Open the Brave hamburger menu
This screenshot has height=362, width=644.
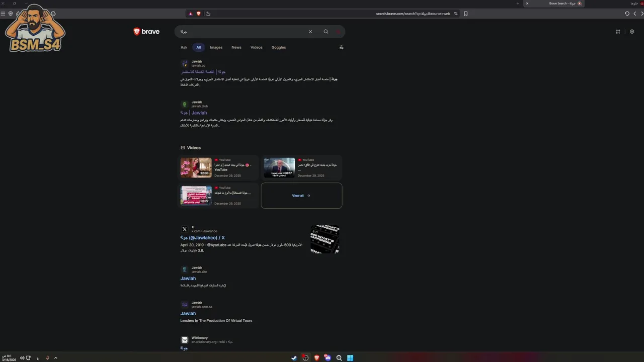point(3,14)
